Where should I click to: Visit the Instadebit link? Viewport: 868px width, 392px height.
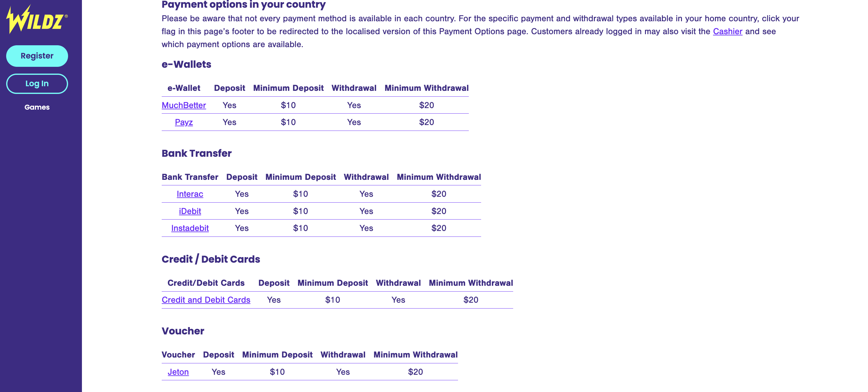tap(190, 228)
